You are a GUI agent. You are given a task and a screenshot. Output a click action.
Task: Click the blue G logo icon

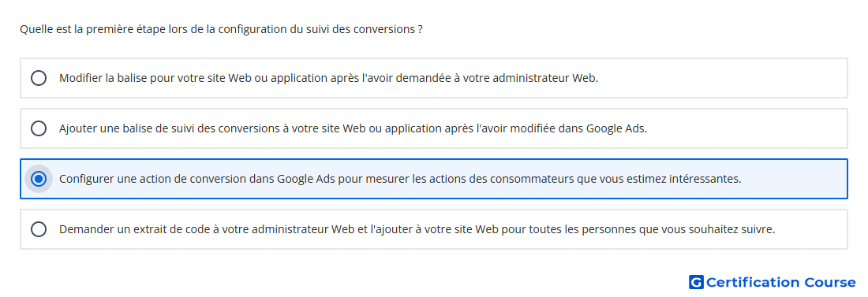point(696,283)
